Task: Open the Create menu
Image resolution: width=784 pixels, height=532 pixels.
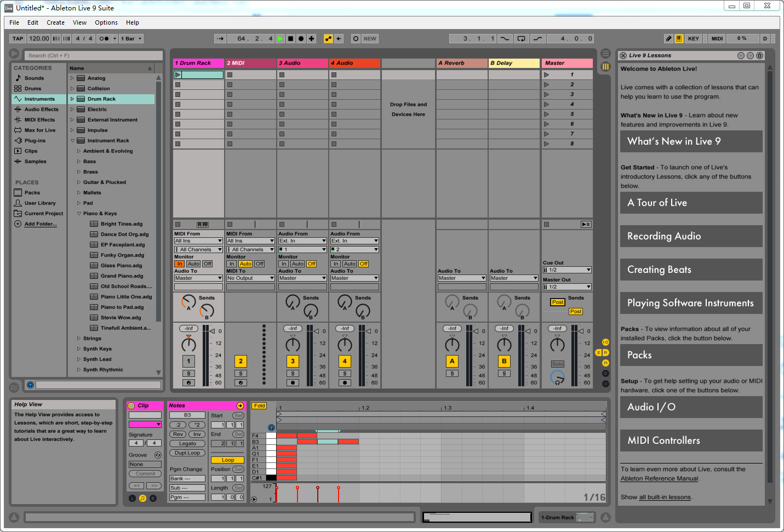Action: (55, 22)
